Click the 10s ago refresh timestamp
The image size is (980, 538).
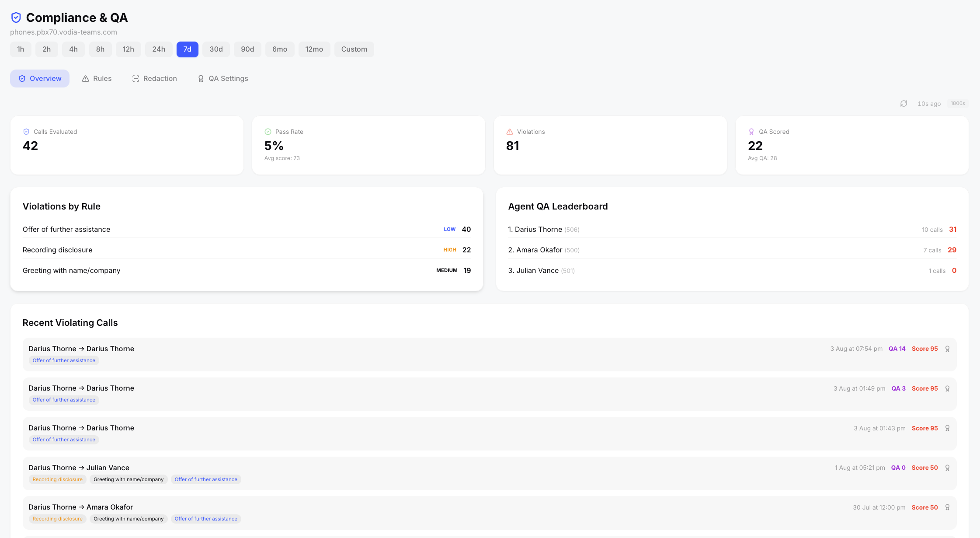(929, 104)
